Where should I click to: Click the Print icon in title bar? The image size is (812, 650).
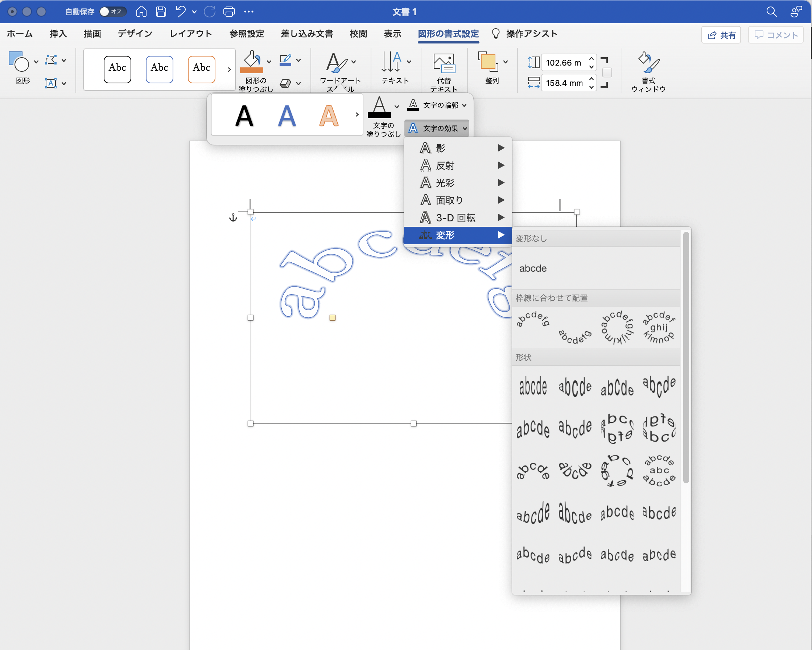tap(229, 12)
